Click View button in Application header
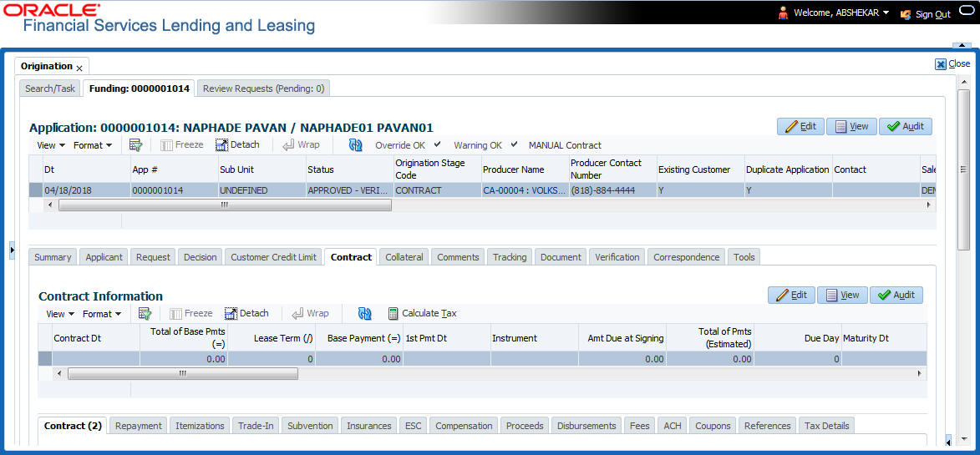The height and width of the screenshot is (455, 980). 851,126
